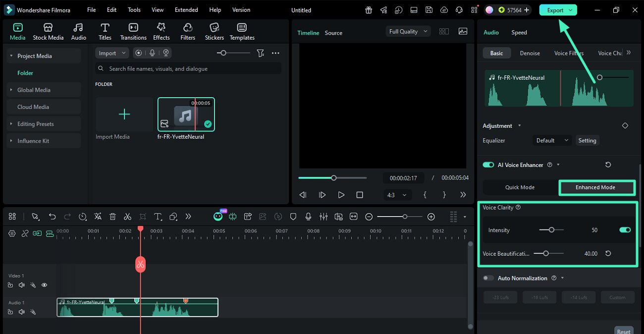Click the Equalizer Setting button

click(587, 140)
